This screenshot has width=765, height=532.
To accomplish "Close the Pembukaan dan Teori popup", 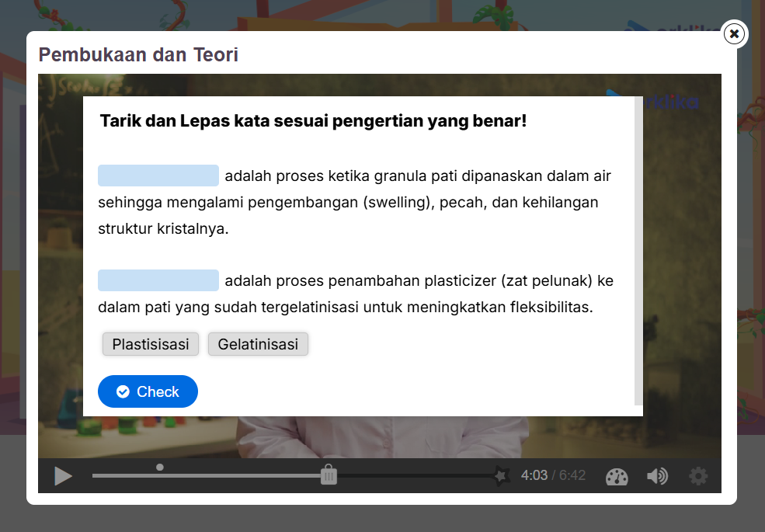I will [x=734, y=34].
